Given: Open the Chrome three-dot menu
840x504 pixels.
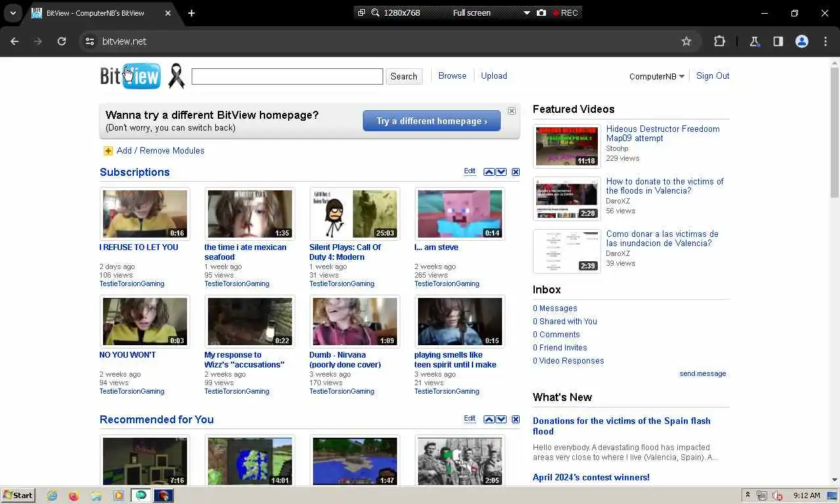Looking at the screenshot, I should click(x=826, y=41).
